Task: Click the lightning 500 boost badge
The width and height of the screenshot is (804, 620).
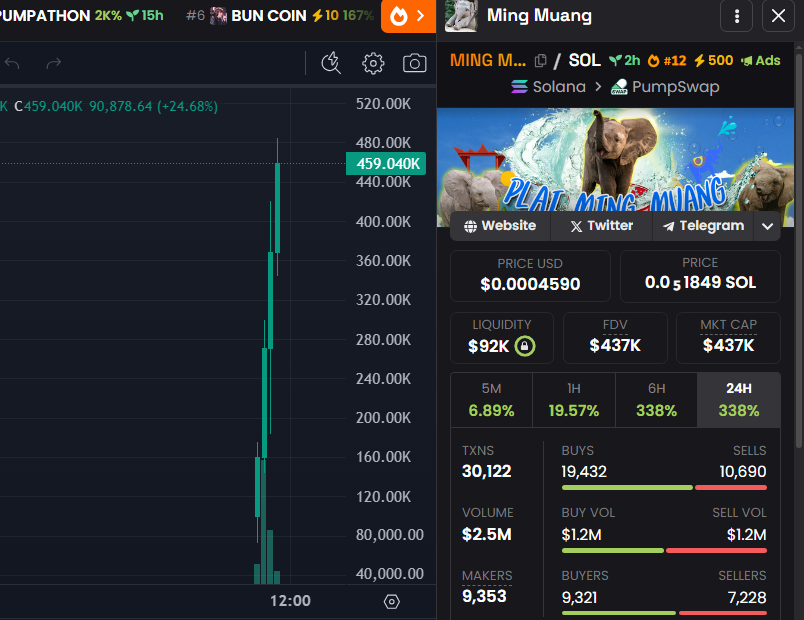Action: tap(713, 61)
